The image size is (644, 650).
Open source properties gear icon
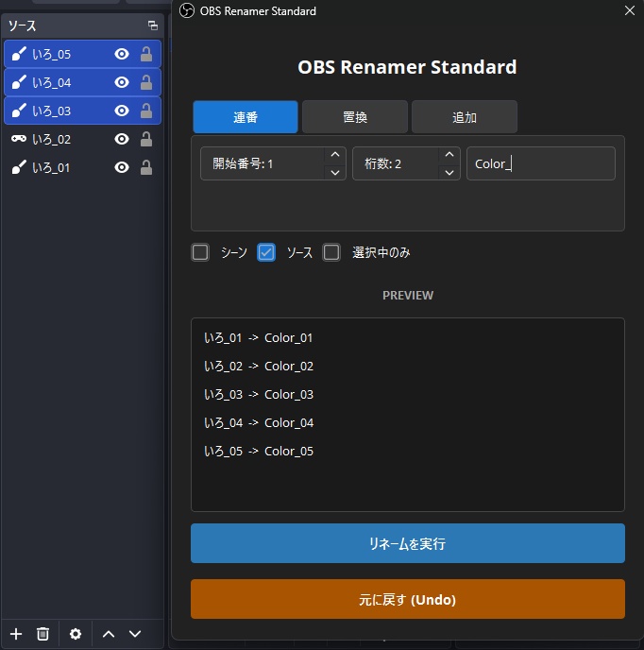(76, 634)
